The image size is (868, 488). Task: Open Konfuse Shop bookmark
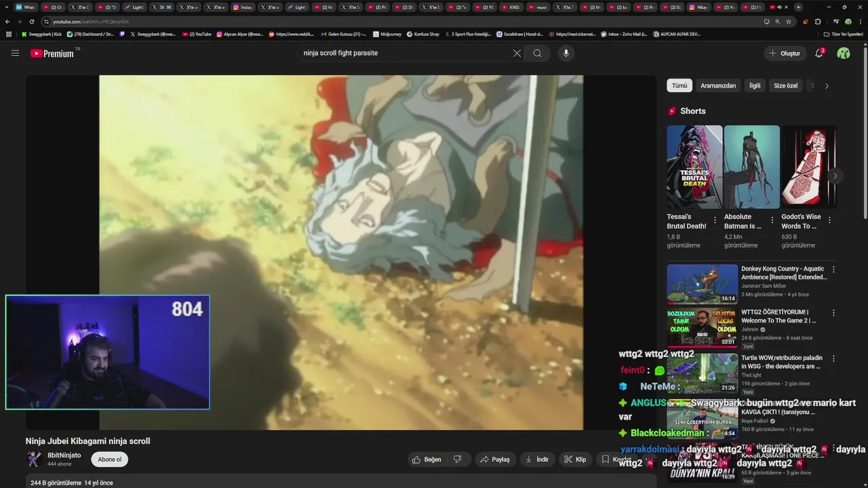[x=422, y=34]
